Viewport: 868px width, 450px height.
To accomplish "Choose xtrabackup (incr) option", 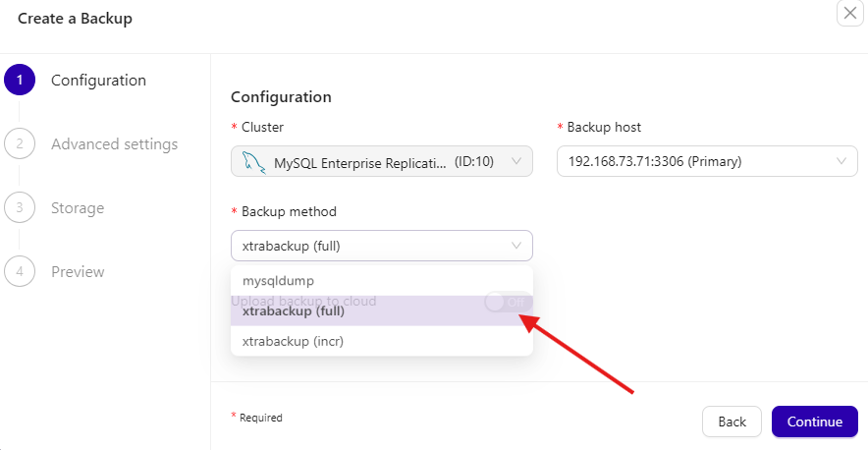I will point(293,341).
